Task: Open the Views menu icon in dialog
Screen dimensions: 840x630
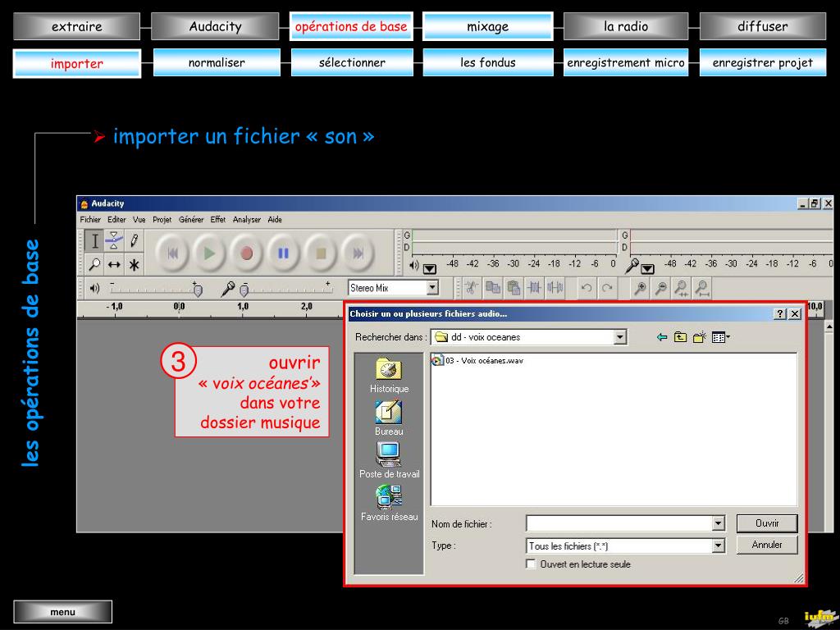Action: coord(720,337)
